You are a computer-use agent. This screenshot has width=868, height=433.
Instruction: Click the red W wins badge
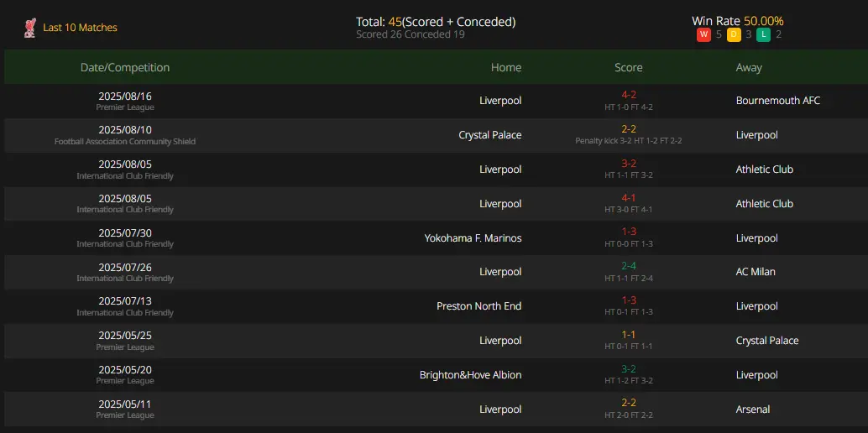(703, 35)
